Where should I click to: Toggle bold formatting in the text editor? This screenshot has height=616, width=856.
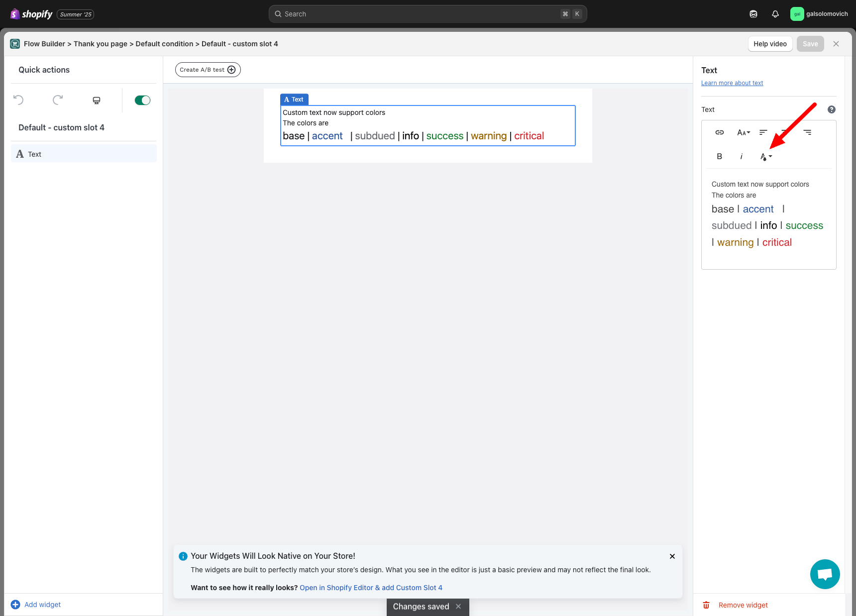tap(719, 156)
